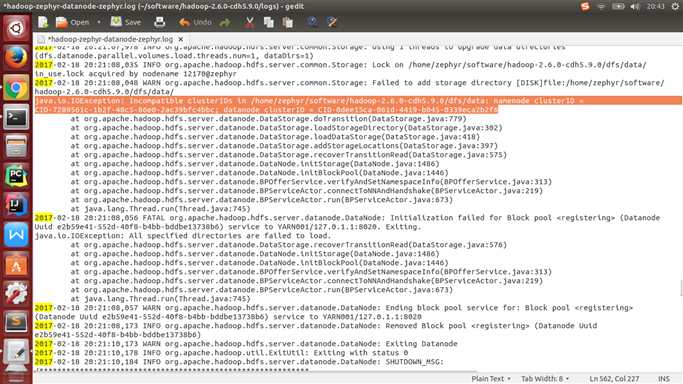Create a new document with toolbar icon
This screenshot has width=683, height=384.
(43, 22)
